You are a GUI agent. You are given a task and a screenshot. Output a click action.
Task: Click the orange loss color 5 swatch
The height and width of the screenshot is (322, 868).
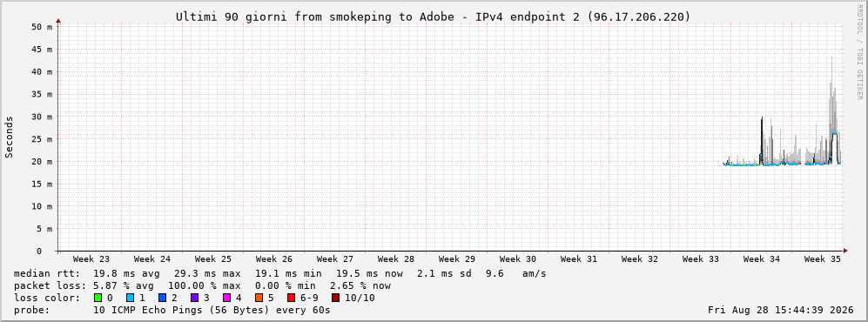[259, 298]
